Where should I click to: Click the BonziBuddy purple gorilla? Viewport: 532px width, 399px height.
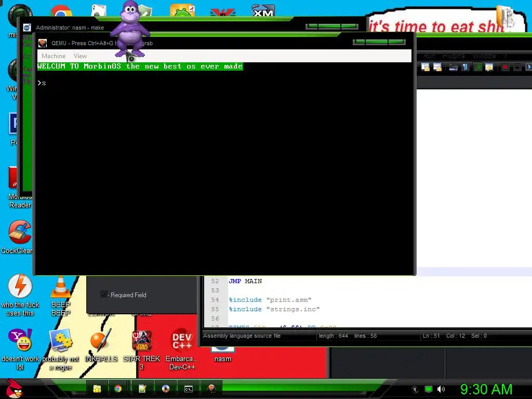(130, 29)
